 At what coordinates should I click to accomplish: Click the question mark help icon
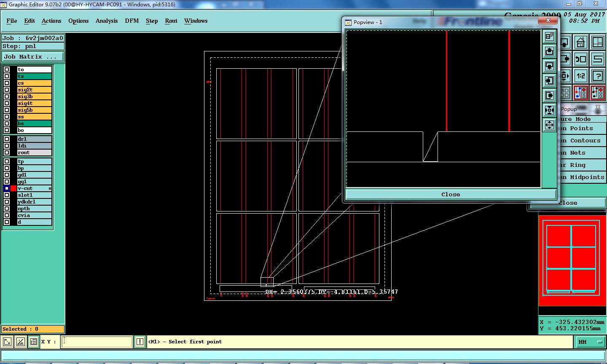tap(598, 76)
